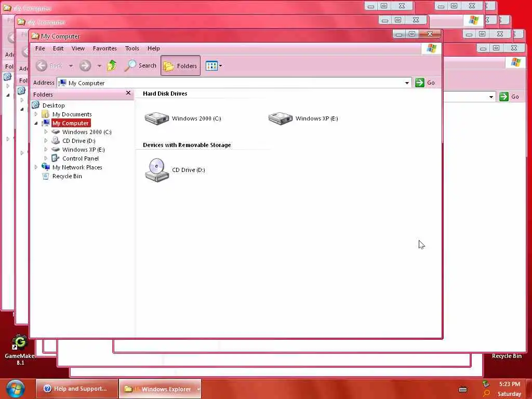Click the Forward arrow button
The height and width of the screenshot is (399, 532).
coord(85,65)
